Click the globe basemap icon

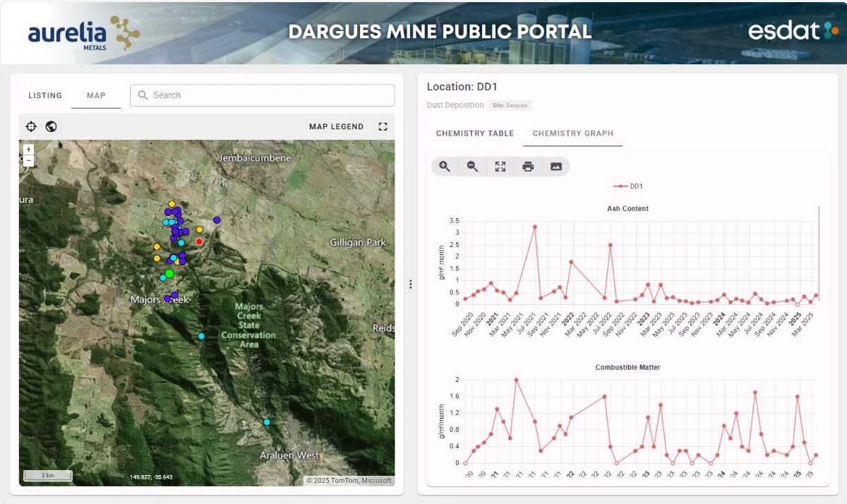[x=51, y=126]
